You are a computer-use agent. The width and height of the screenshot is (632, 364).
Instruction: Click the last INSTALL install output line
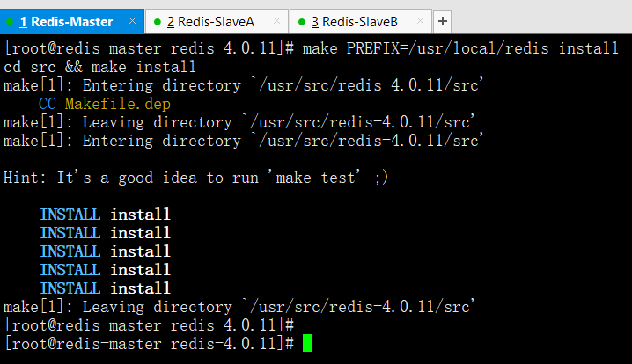[x=105, y=288]
